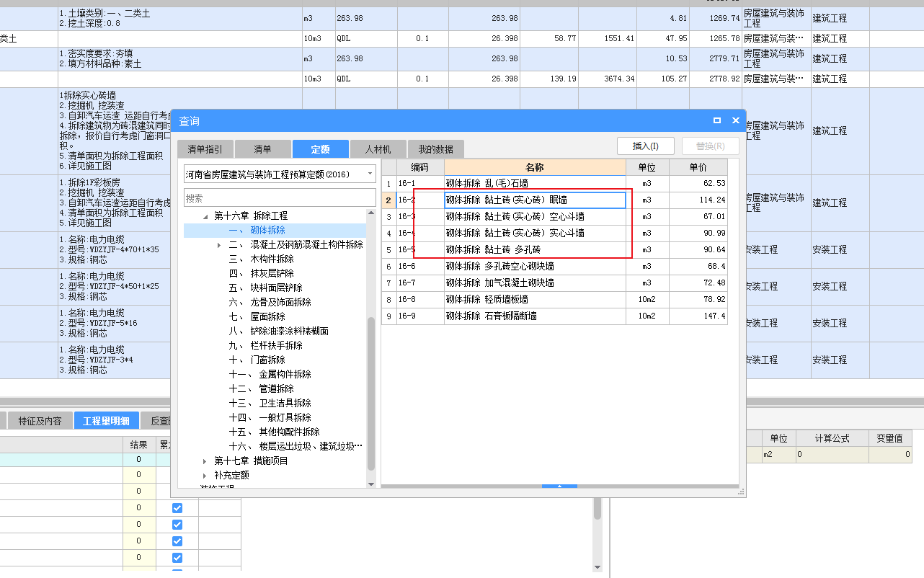This screenshot has width=924, height=578.
Task: Select 三、木构件拆除 in the tree
Action: (x=261, y=259)
